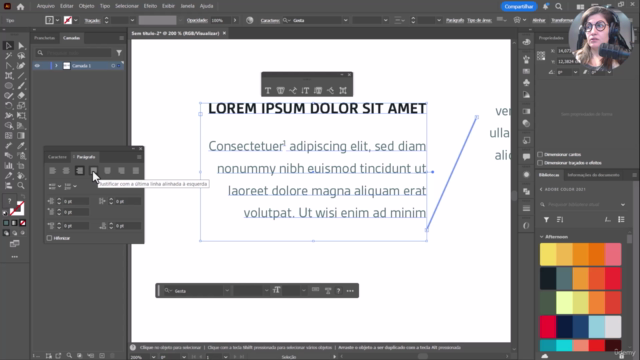Check Dimensionar traçados e efeitos option
Screen dimensions: 640x360
tap(540, 163)
